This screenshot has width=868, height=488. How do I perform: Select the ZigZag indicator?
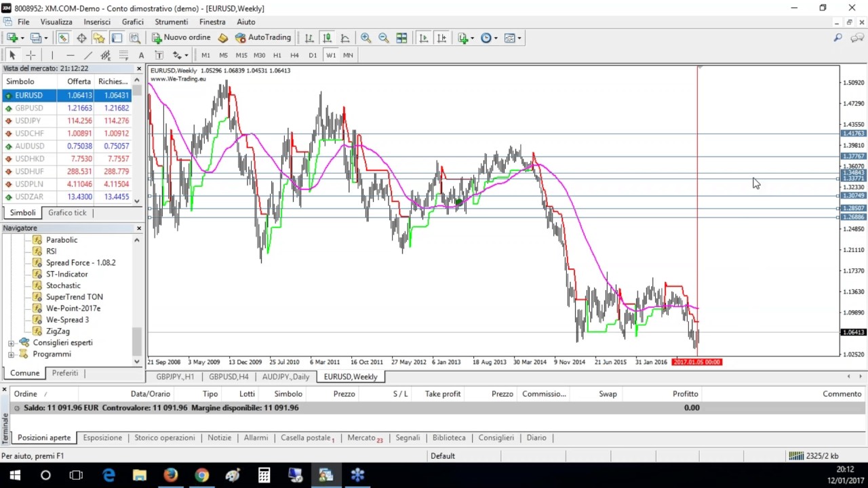point(58,331)
